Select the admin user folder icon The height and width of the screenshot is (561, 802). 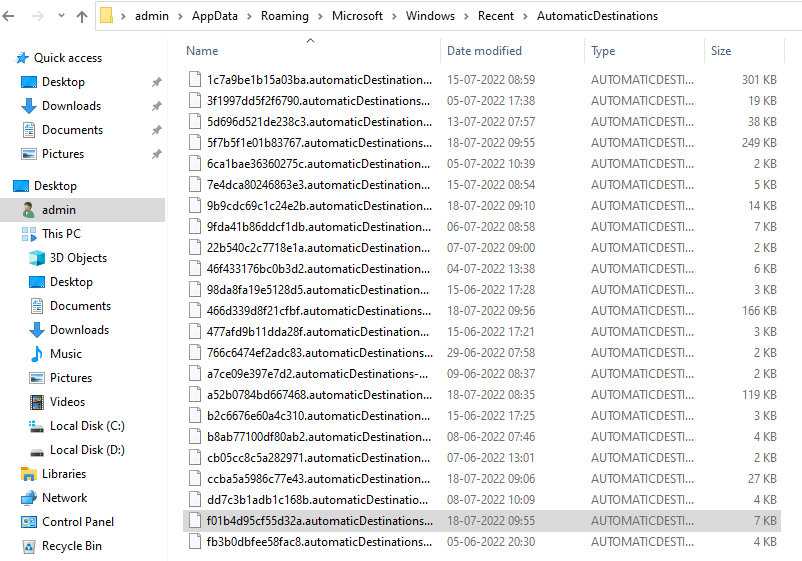[29, 210]
